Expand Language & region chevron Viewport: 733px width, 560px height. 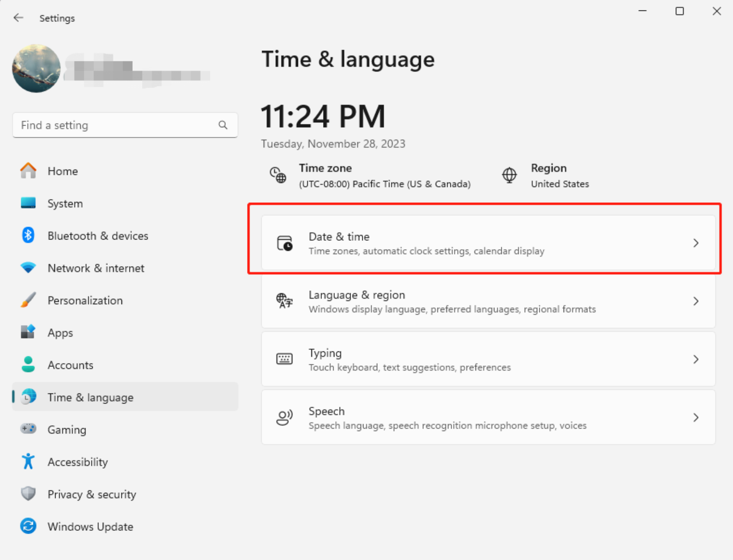tap(696, 301)
